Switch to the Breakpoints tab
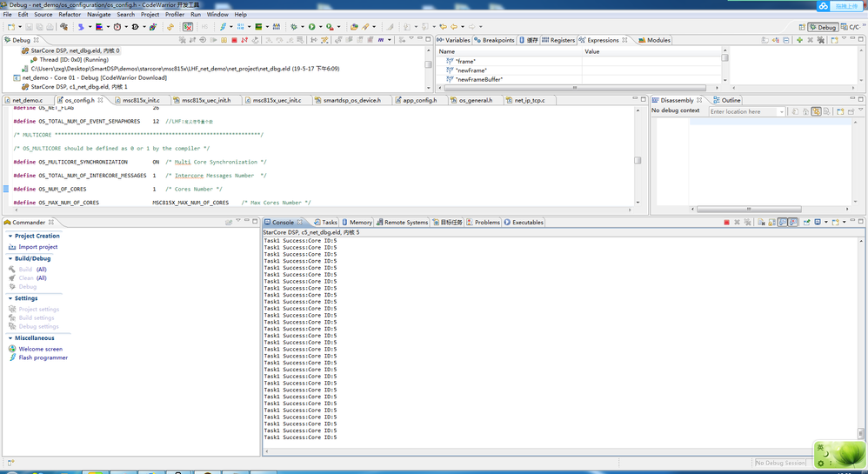Screen dimensions: 868x474 494,40
